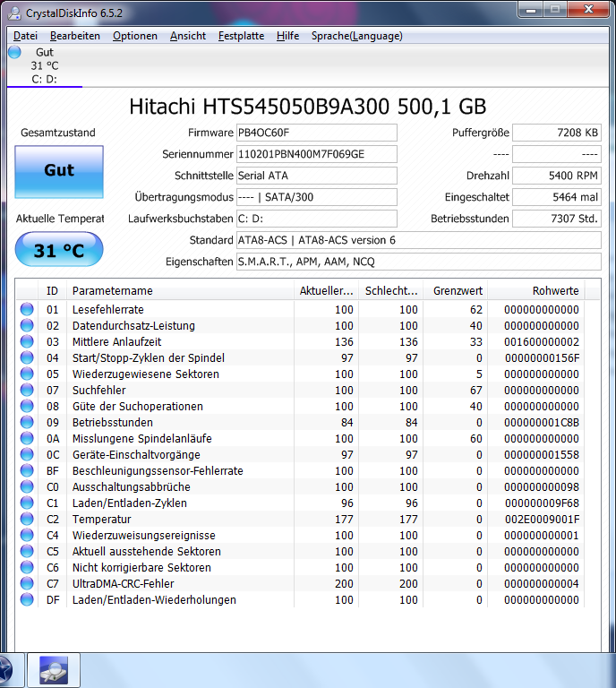This screenshot has width=616, height=688.
Task: Click the Rohwerte column header
Action: pyautogui.click(x=535, y=290)
